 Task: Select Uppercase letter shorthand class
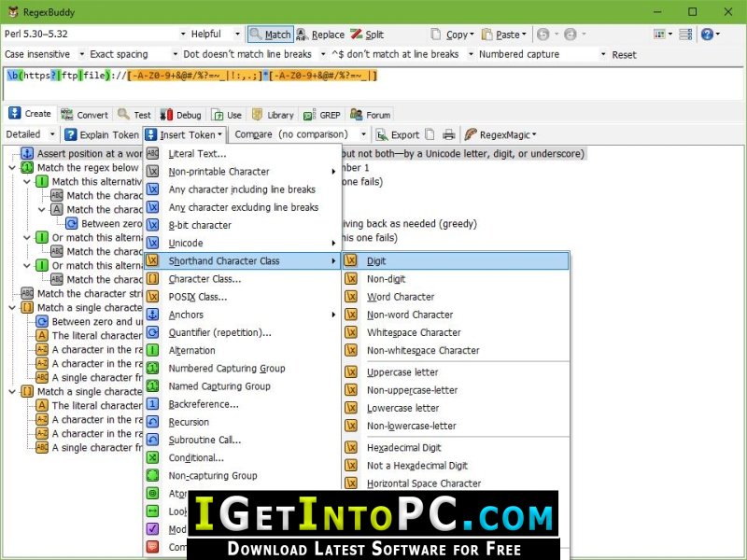[456, 371]
